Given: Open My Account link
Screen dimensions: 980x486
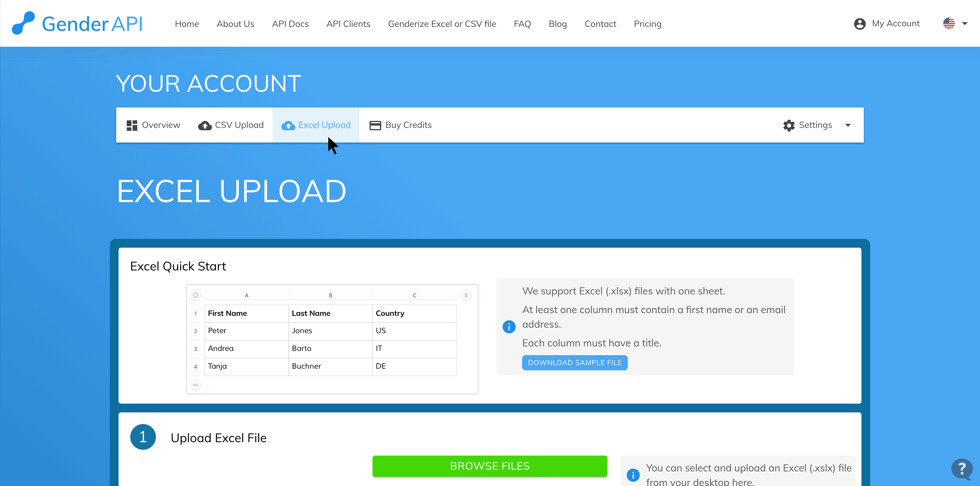Looking at the screenshot, I should click(896, 24).
